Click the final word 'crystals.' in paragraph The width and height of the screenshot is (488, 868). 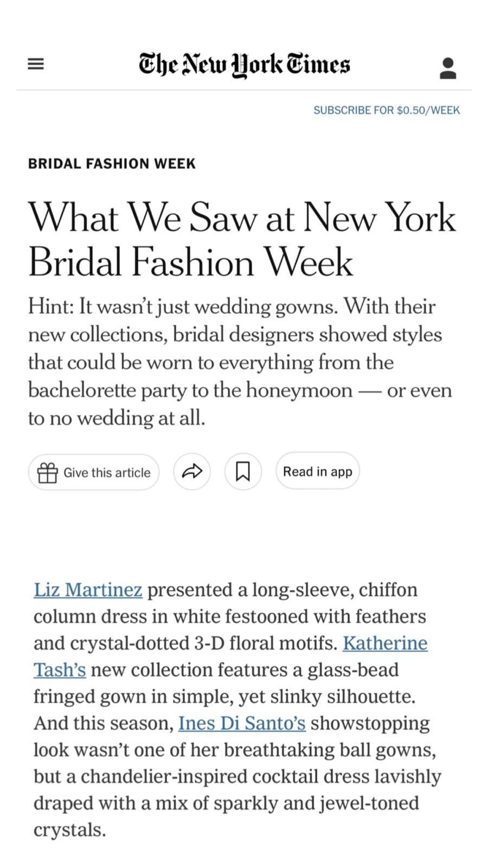[x=69, y=829]
